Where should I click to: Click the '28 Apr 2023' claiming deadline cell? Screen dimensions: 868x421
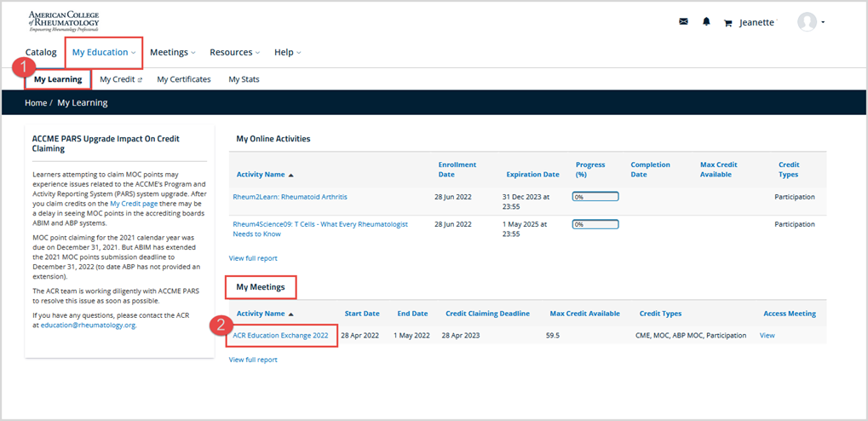tap(461, 335)
